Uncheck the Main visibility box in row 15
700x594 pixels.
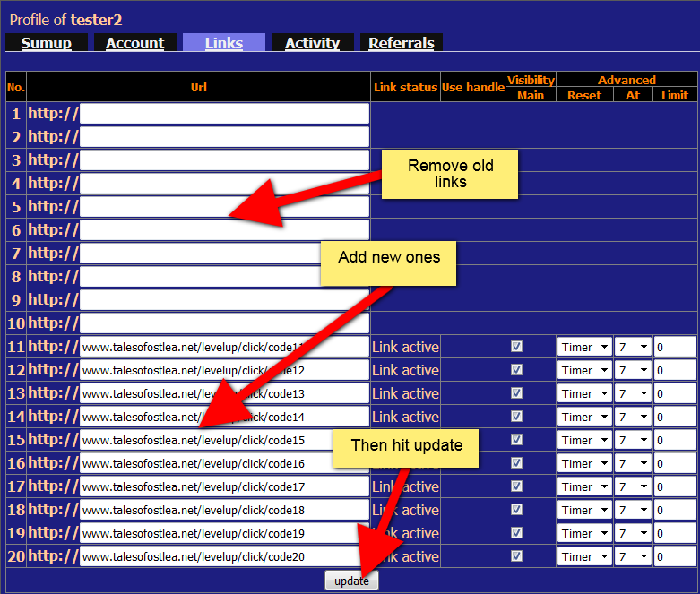(516, 440)
